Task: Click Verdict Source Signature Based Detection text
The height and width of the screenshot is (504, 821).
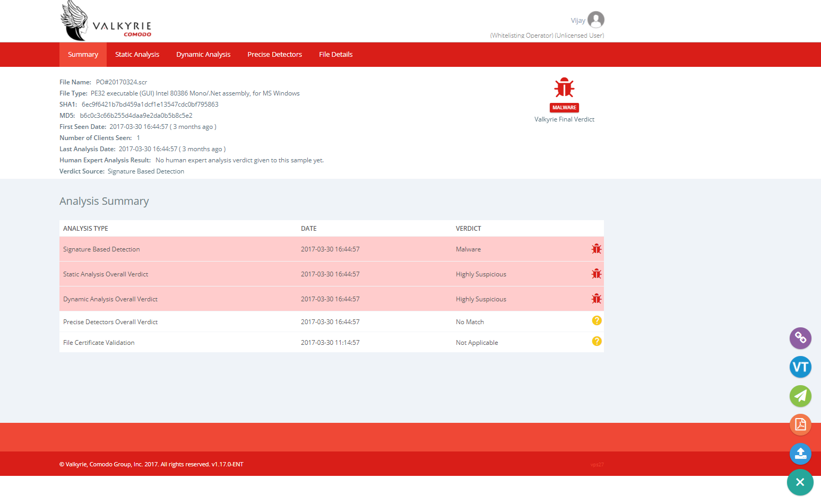Action: pos(146,171)
